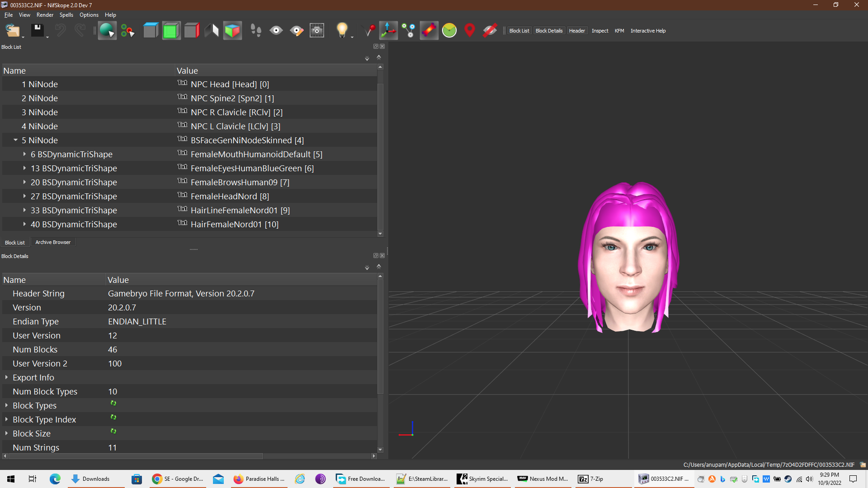Collapse the 5 NiNode tree row
Screen dimensions: 868x488
pos(16,140)
